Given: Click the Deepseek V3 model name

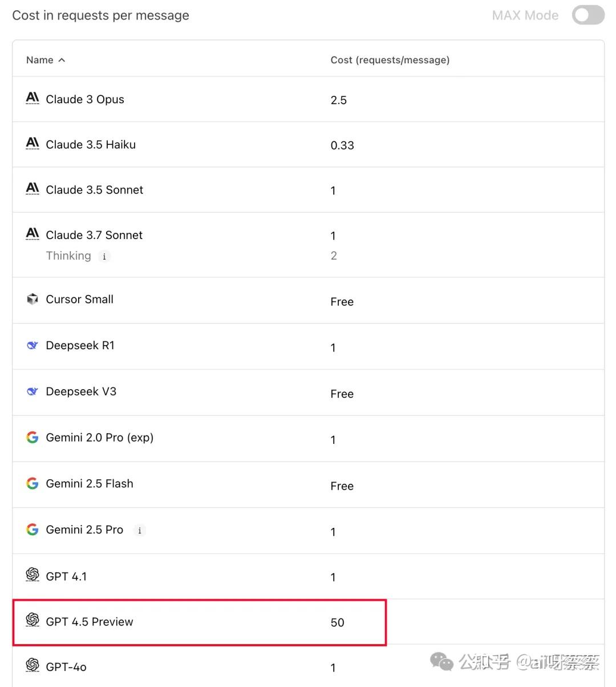Looking at the screenshot, I should 81,391.
